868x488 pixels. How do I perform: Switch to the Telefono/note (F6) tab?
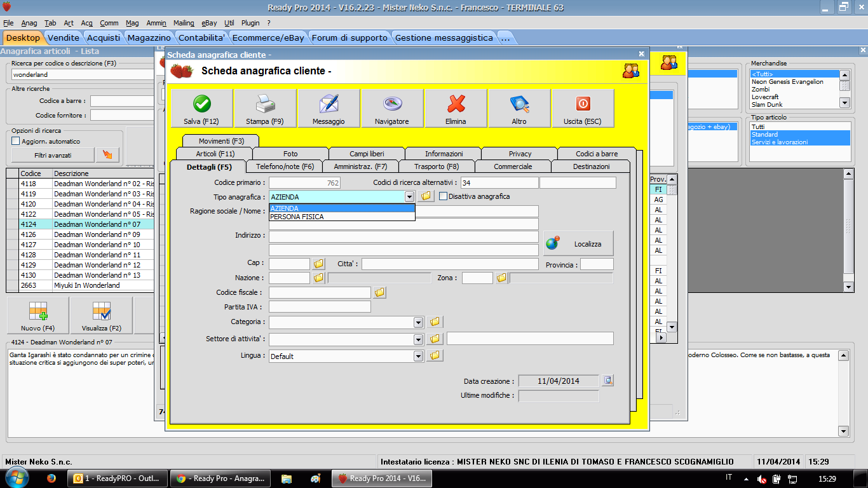[x=285, y=166]
